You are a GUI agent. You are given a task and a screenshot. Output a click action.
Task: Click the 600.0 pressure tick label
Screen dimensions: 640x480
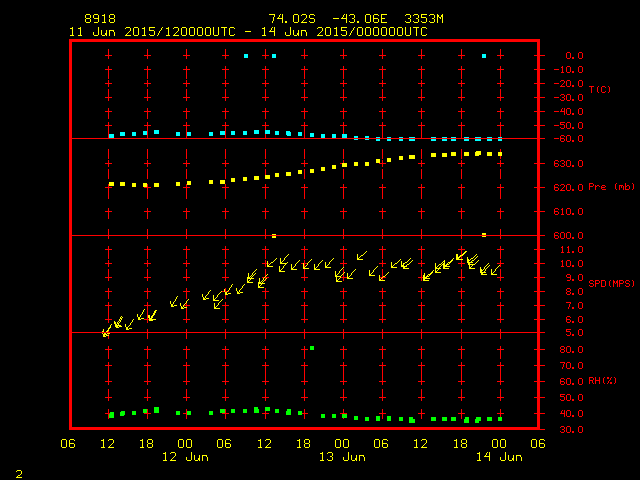point(569,236)
